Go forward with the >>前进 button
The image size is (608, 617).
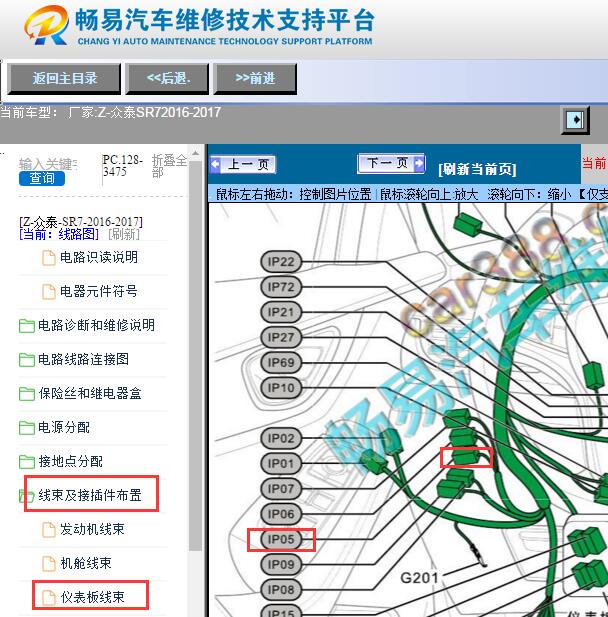click(255, 78)
